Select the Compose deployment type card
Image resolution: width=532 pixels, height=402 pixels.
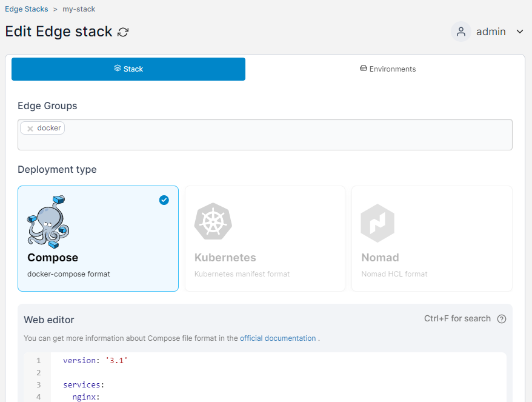pos(98,238)
